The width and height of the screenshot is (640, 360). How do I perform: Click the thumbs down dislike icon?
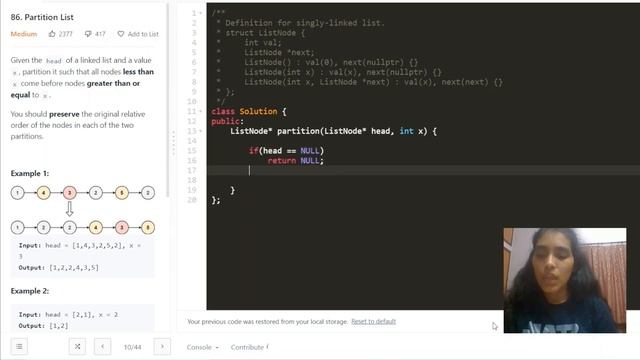[88, 34]
